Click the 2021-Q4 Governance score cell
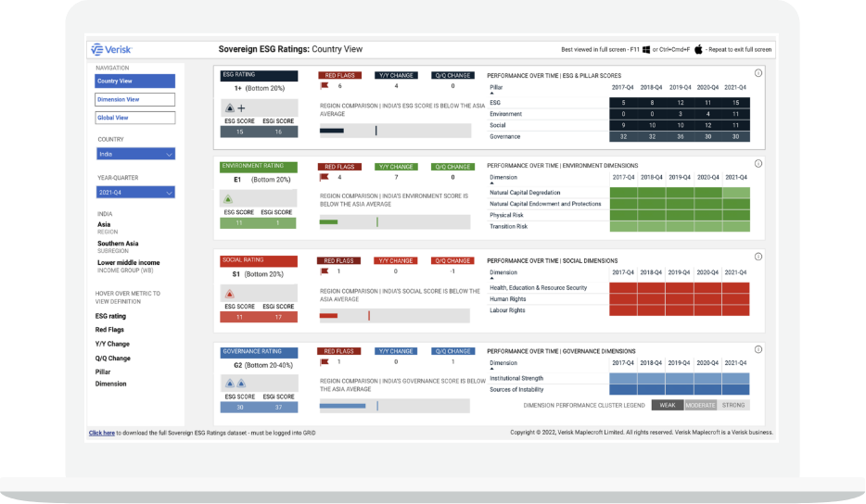This screenshot has height=504, width=866. (735, 136)
